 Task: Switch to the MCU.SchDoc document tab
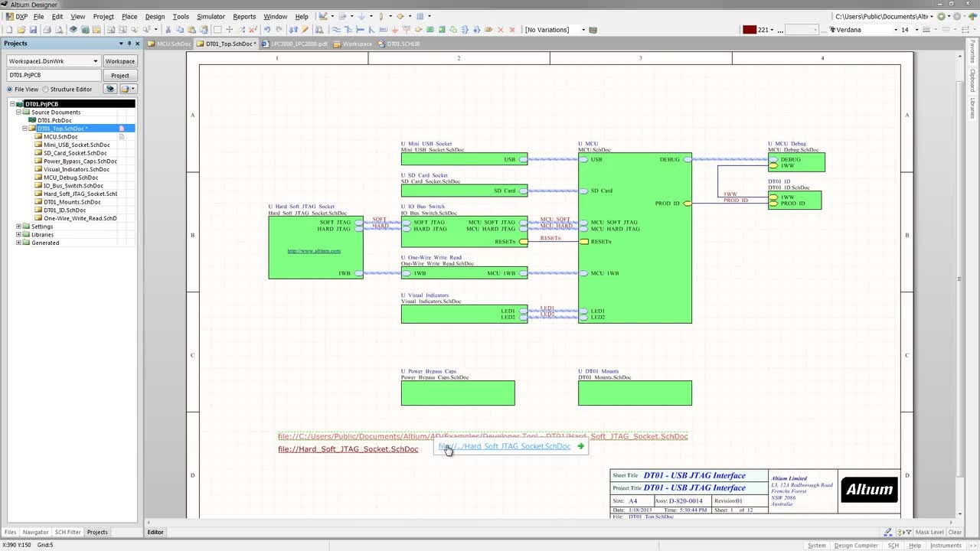(x=169, y=44)
